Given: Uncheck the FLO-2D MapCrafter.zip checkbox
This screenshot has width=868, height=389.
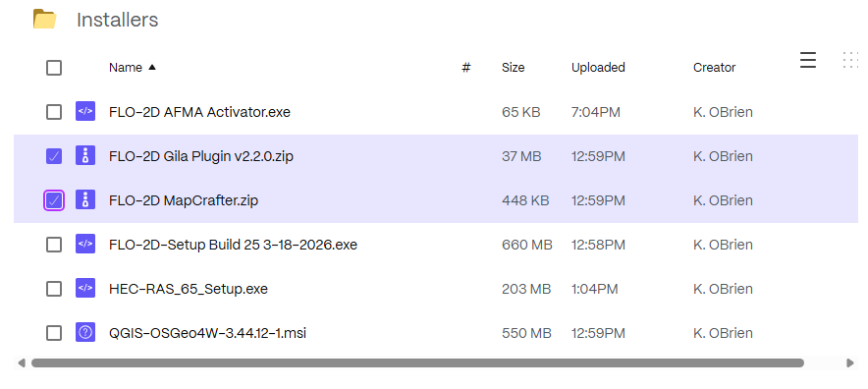Looking at the screenshot, I should 54,200.
